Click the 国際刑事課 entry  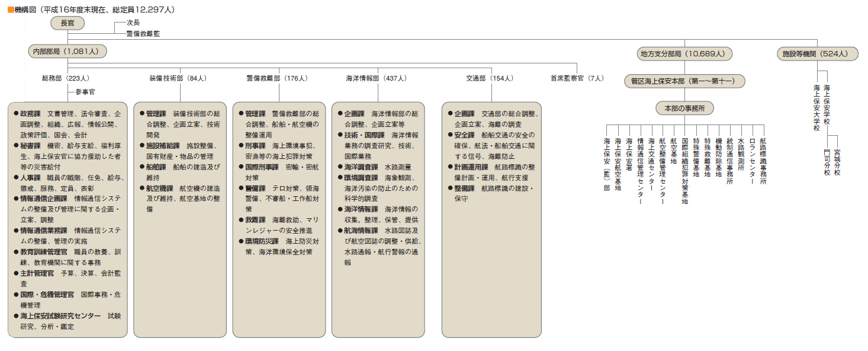pyautogui.click(x=262, y=167)
